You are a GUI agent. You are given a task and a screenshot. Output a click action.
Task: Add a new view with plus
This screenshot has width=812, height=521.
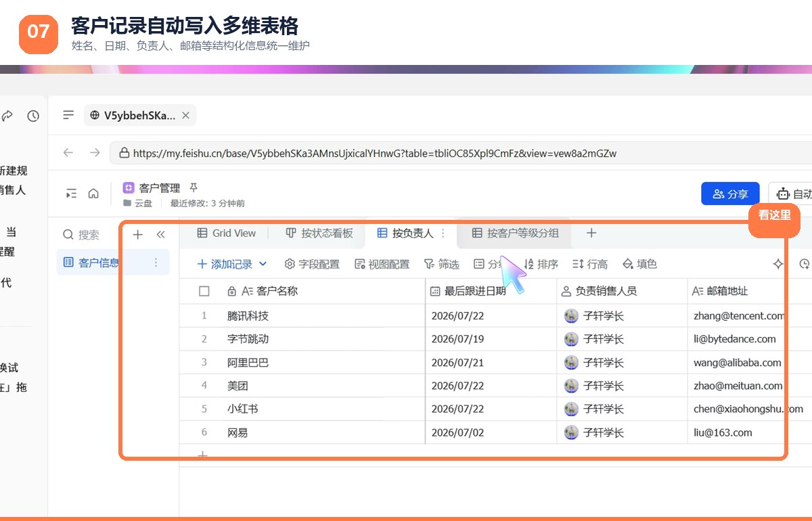[x=591, y=233]
